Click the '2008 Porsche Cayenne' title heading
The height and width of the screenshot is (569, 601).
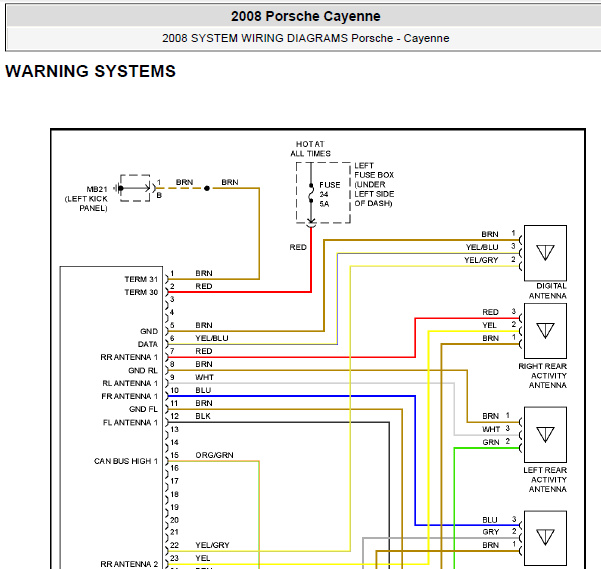click(305, 16)
